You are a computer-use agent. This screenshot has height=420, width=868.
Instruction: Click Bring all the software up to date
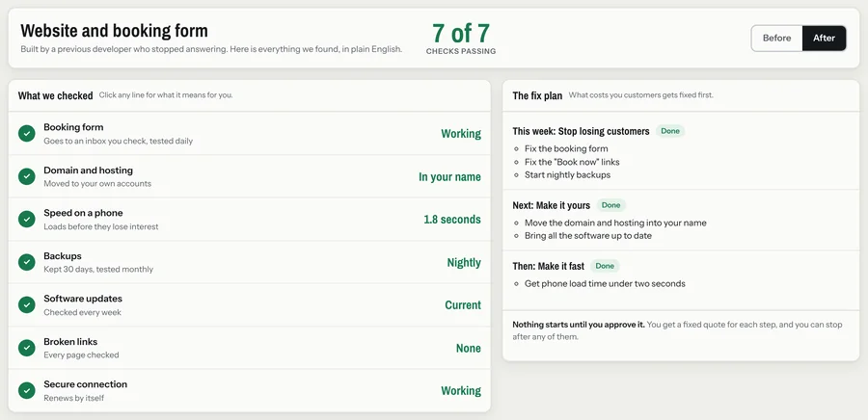pyautogui.click(x=588, y=235)
